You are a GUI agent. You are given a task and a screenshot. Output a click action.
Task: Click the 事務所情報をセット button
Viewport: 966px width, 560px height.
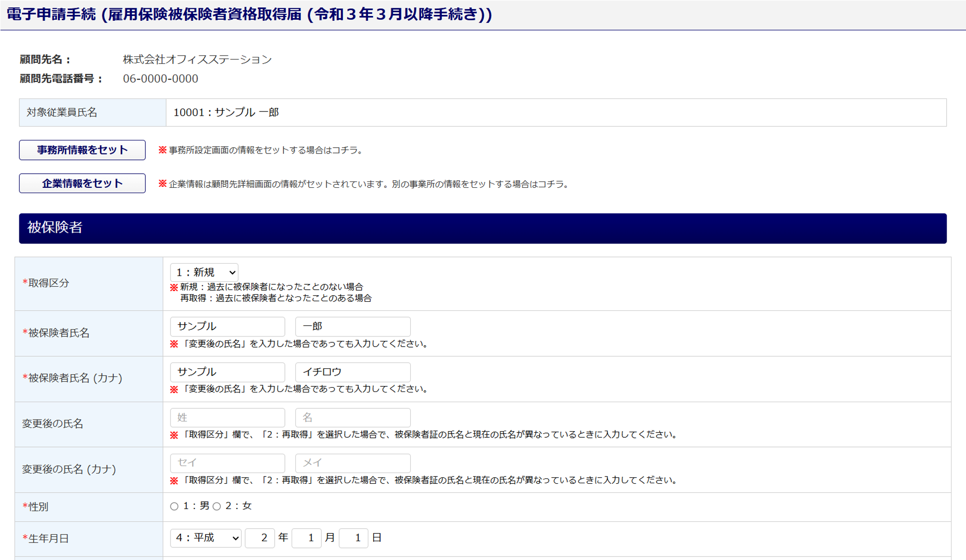pos(82,150)
